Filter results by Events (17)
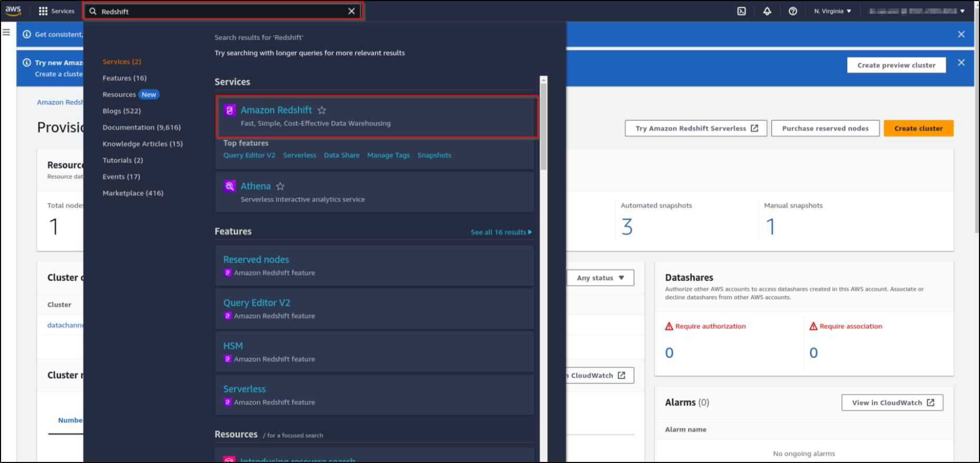980x463 pixels. [121, 176]
